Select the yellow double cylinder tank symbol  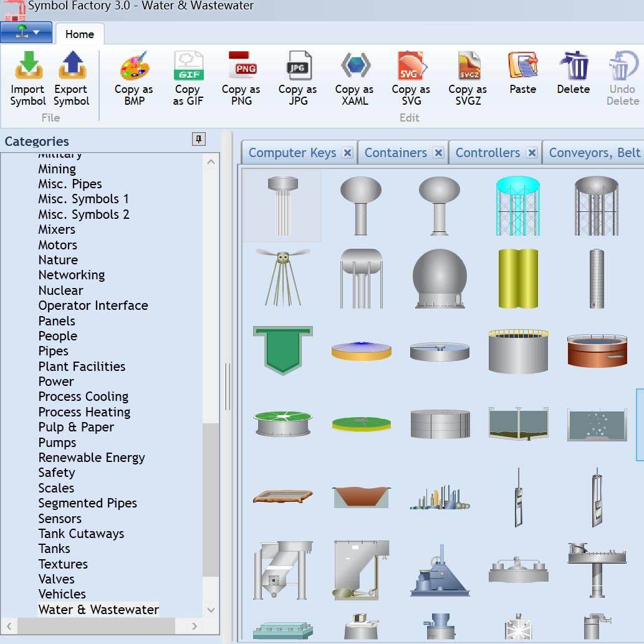518,278
